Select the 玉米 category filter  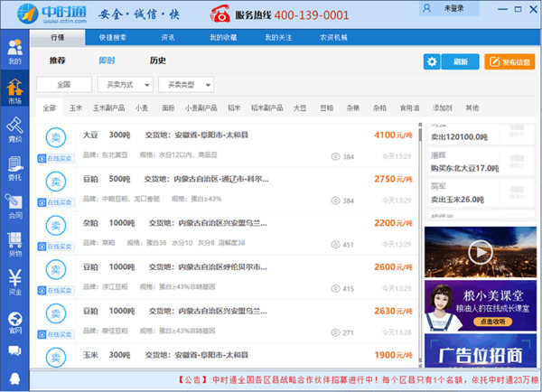click(76, 107)
